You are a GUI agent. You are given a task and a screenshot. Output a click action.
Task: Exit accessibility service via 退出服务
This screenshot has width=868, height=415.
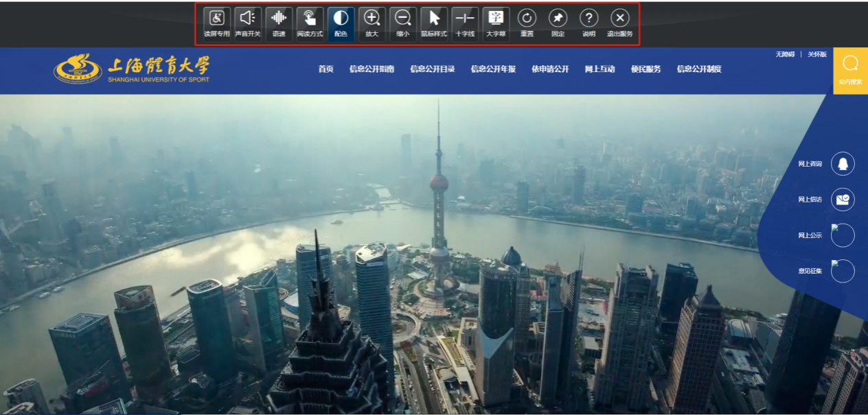[x=619, y=23]
